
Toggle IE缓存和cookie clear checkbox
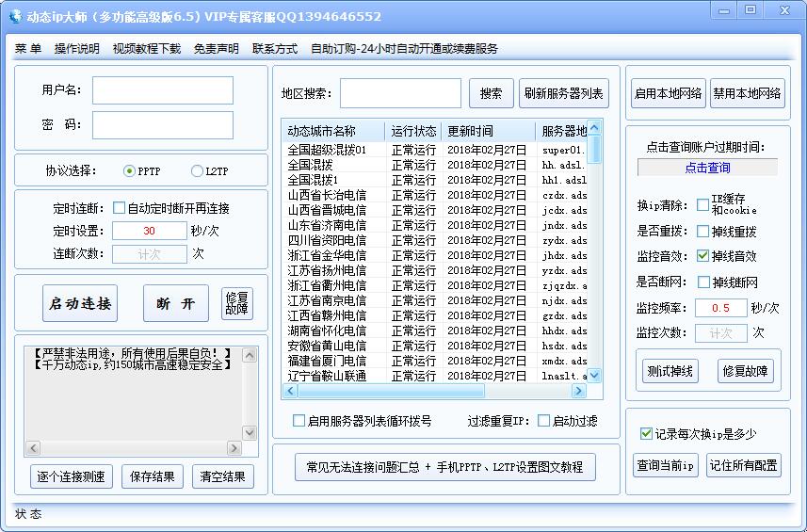(x=702, y=204)
